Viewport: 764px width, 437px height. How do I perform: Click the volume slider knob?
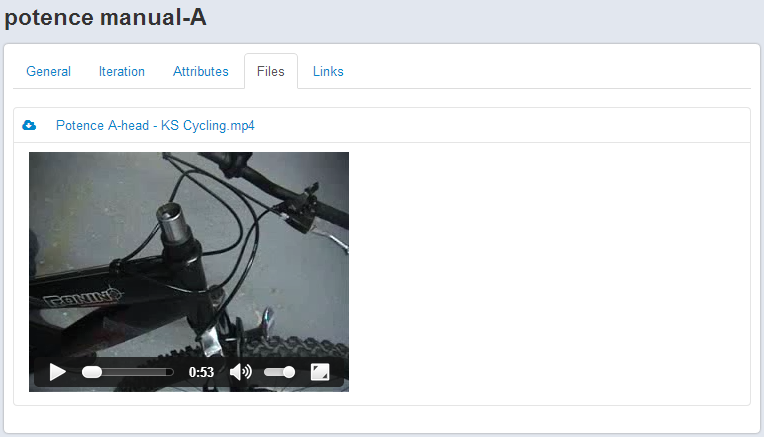289,372
